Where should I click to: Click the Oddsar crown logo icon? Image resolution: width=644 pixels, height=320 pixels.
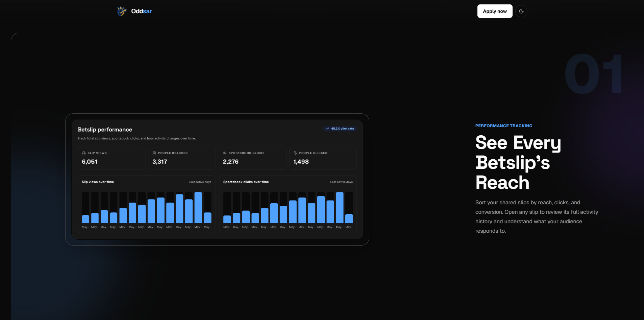(122, 11)
